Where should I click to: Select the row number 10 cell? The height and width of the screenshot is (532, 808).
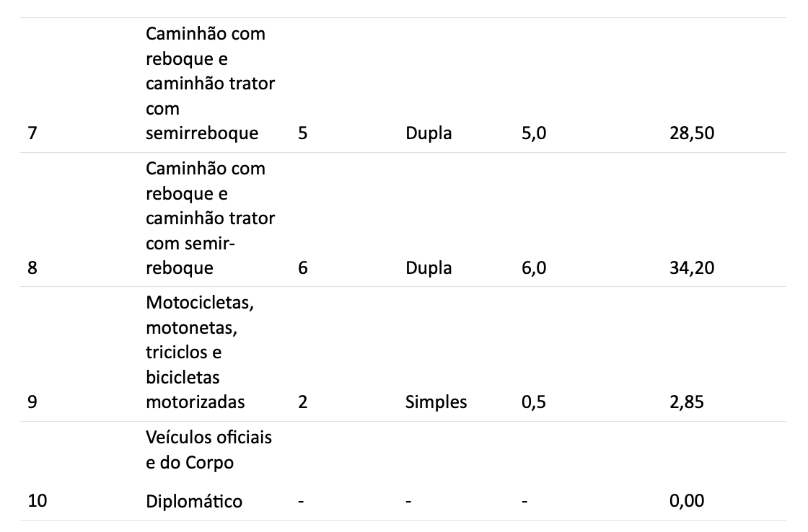pos(37,500)
